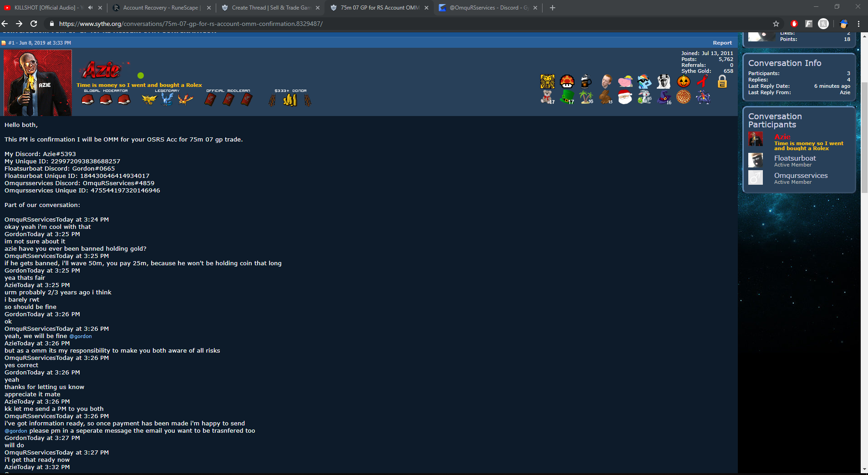The width and height of the screenshot is (868, 475).
Task: Click Omqurssservices' participant avatar thumbnail
Action: 756,177
